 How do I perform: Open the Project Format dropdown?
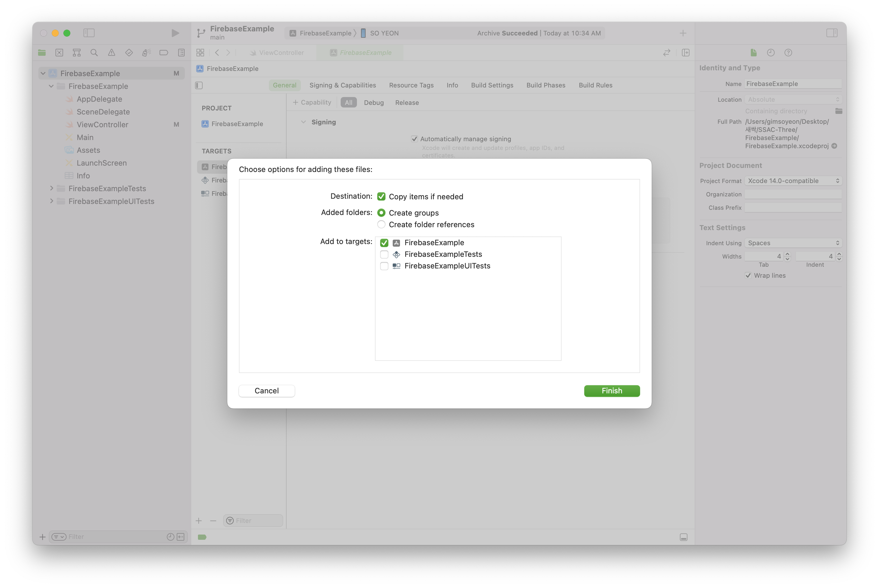[x=793, y=181]
